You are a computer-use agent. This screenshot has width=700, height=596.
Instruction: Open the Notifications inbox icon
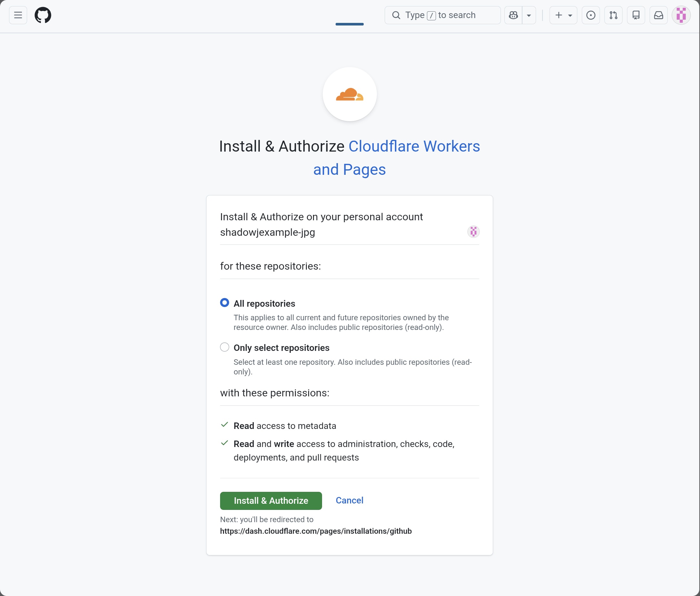(x=658, y=15)
